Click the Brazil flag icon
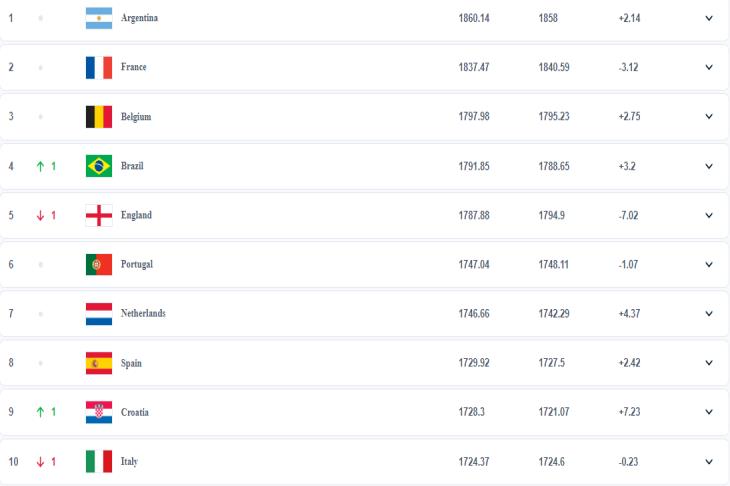Screen dimensions: 730x486 coord(99,166)
